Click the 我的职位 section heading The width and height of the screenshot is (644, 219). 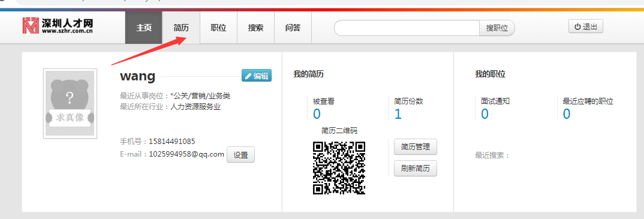[x=490, y=74]
